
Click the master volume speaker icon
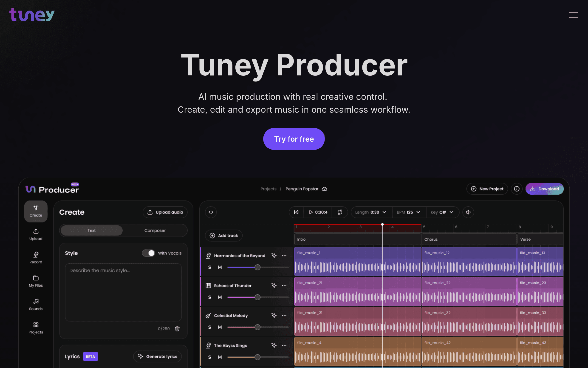[468, 212]
